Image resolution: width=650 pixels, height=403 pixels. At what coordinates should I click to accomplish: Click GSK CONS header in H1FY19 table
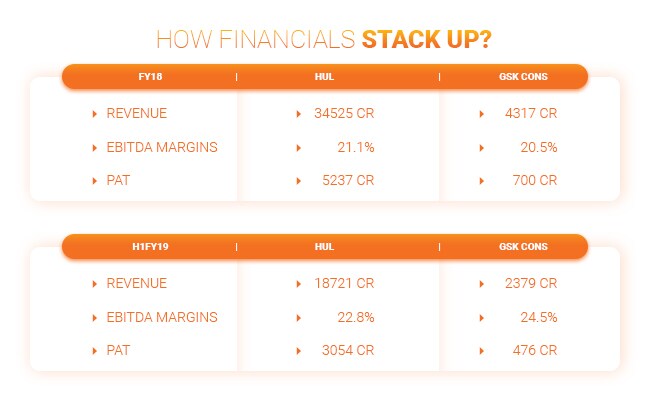pyautogui.click(x=526, y=246)
